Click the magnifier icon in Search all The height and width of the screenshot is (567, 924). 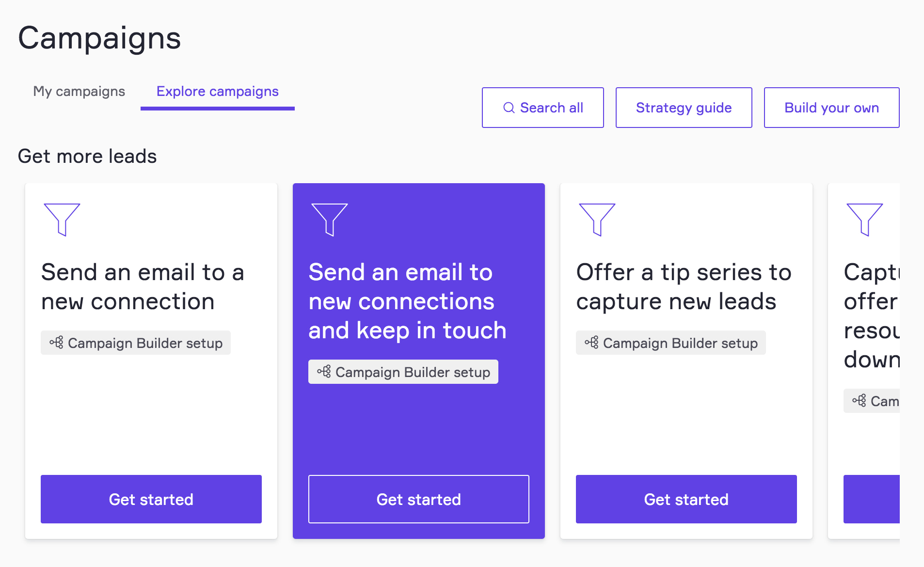click(x=509, y=108)
